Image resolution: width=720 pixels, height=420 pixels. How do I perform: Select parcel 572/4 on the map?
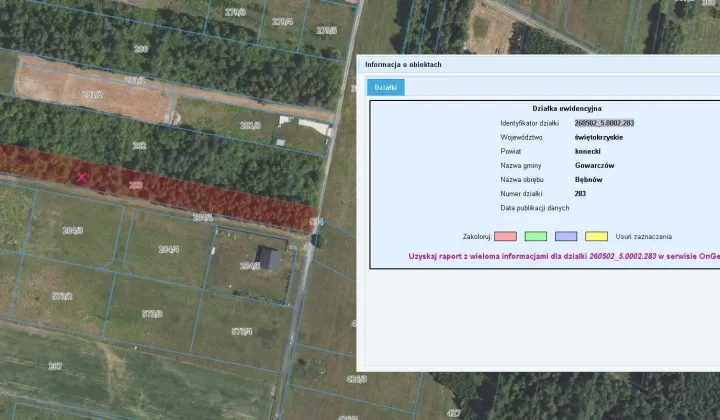pyautogui.click(x=242, y=331)
